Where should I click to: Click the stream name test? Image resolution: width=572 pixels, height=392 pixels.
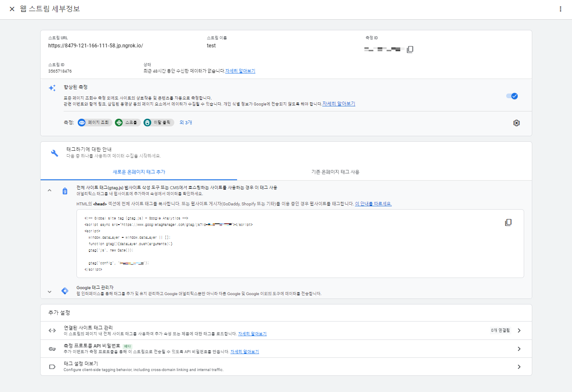(211, 46)
